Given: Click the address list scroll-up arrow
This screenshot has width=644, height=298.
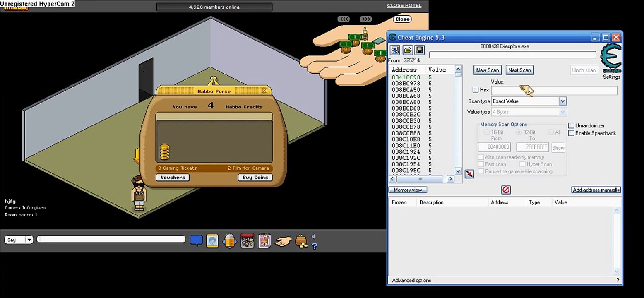Looking at the screenshot, I should pos(458,69).
